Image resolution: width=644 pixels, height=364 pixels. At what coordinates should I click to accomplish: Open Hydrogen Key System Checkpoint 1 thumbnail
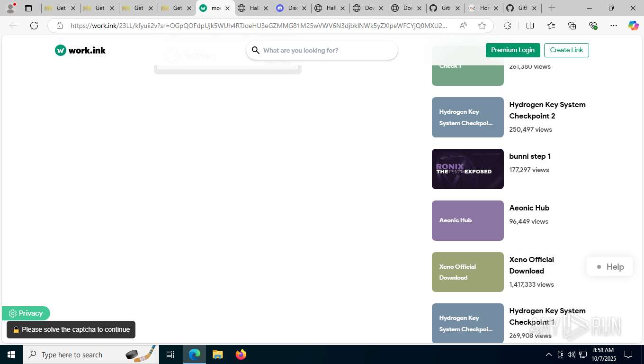468,323
